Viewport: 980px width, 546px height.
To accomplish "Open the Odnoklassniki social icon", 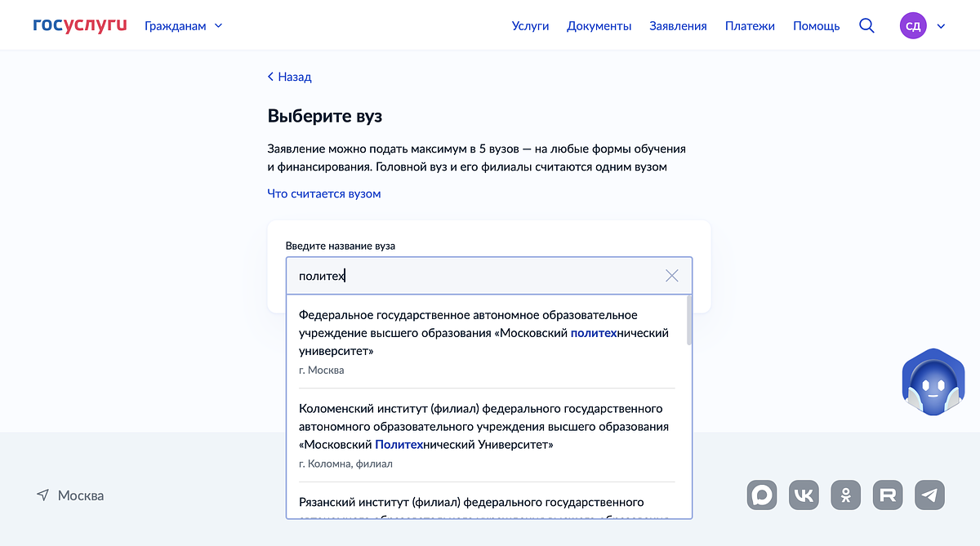I will tap(846, 495).
